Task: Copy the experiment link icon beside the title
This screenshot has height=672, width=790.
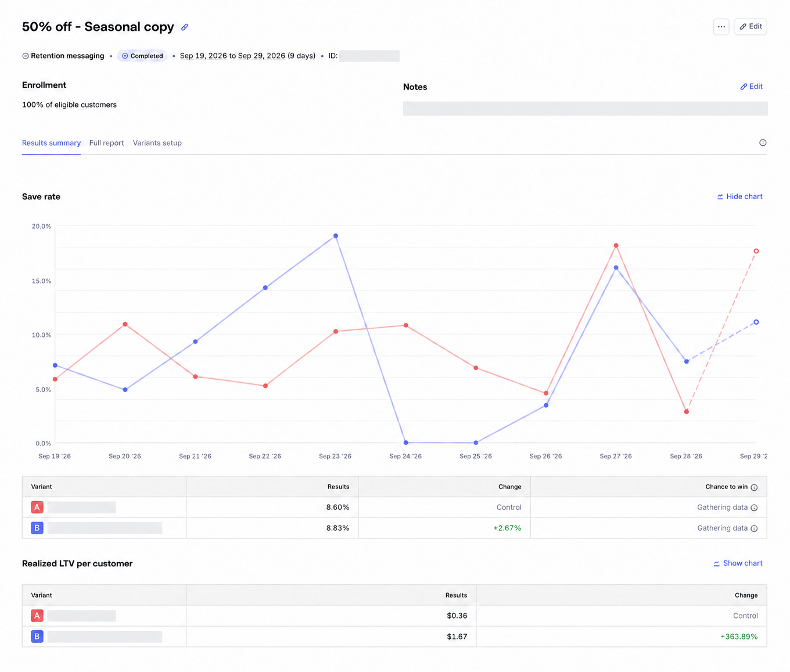Action: pyautogui.click(x=185, y=27)
